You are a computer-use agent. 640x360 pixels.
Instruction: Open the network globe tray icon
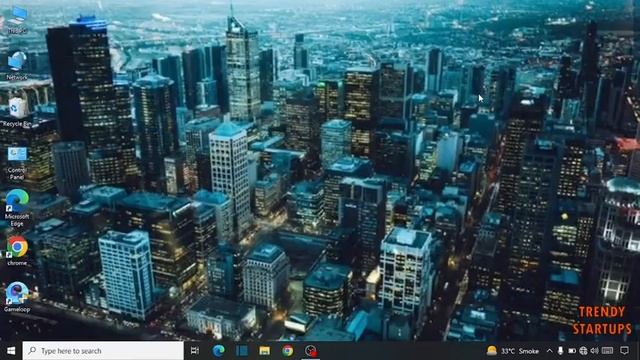click(x=583, y=351)
